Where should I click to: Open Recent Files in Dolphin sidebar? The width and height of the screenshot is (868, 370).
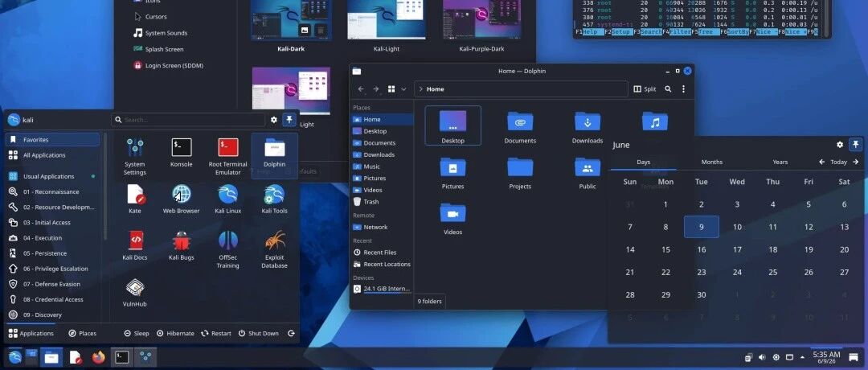click(x=382, y=252)
